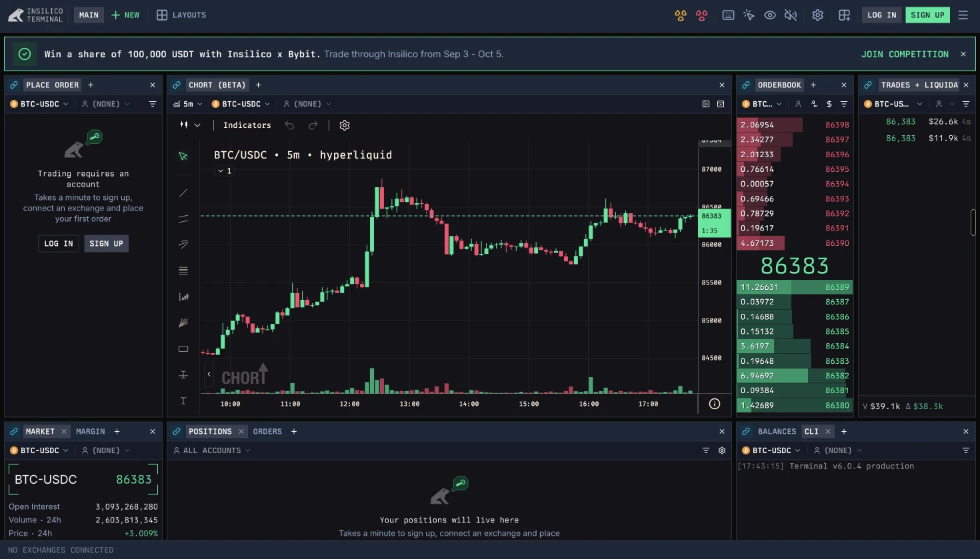
Task: Select the trend line drawing tool
Action: [x=183, y=193]
